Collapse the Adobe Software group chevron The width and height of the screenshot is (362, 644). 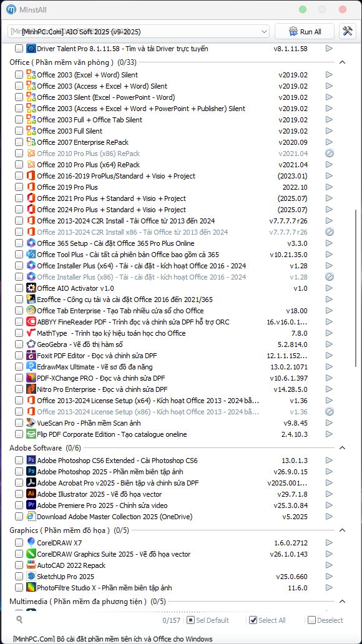point(342,447)
